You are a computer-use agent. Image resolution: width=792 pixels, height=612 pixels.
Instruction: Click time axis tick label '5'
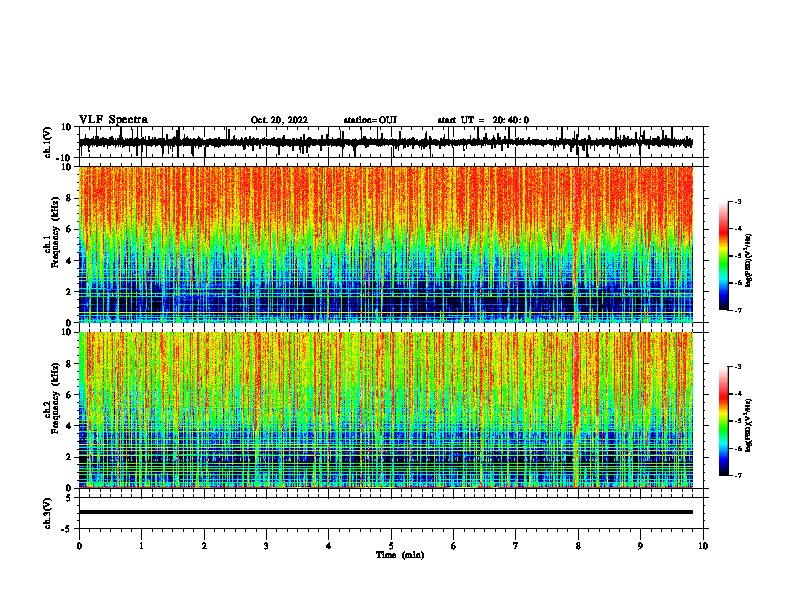pos(391,546)
